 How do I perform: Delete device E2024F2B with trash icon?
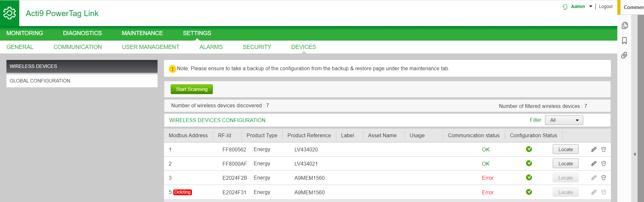[x=603, y=178]
